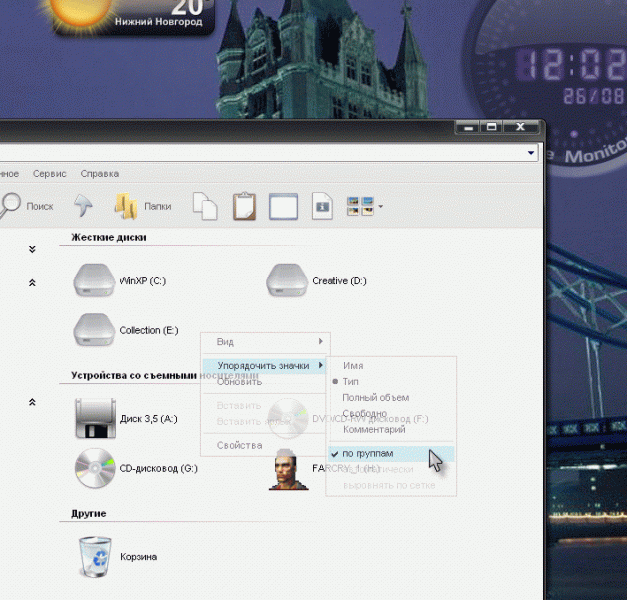627x600 pixels.
Task: Click the properties info page toolbar icon
Action: [x=322, y=206]
